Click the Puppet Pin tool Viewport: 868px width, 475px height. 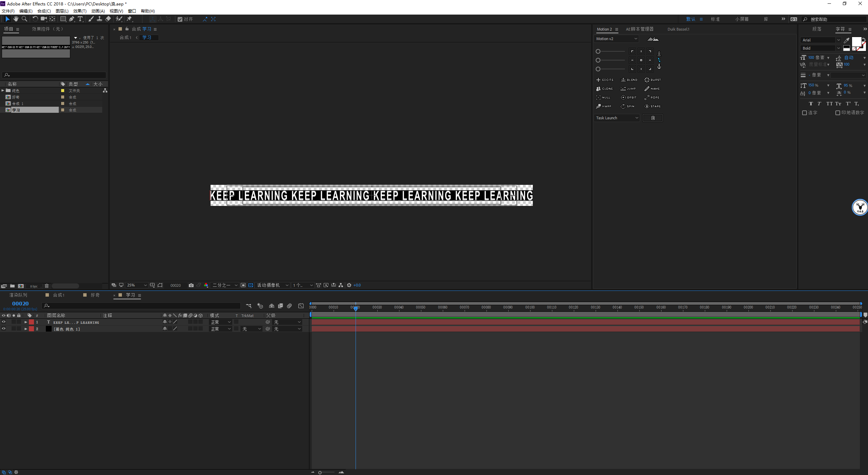coord(129,19)
